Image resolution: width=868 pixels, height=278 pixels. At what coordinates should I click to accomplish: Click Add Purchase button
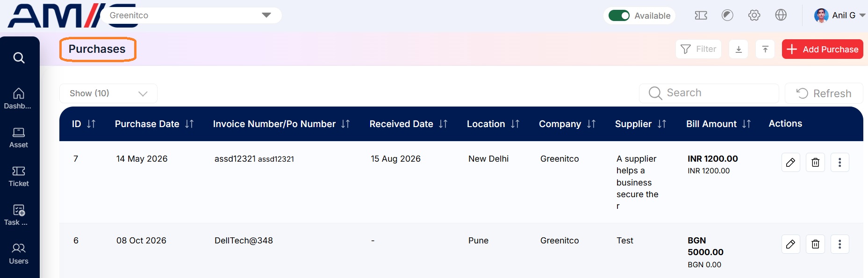822,49
